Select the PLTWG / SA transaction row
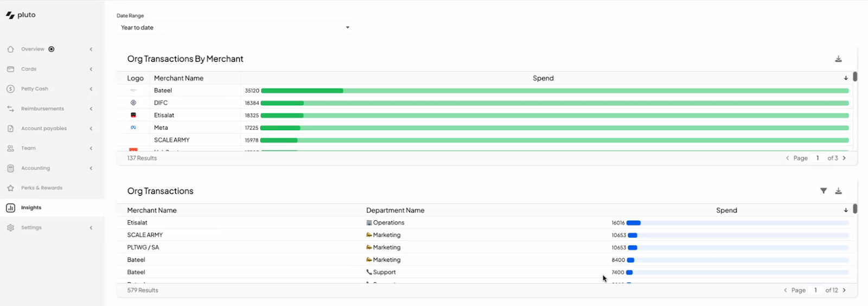Image resolution: width=868 pixels, height=306 pixels. point(484,247)
